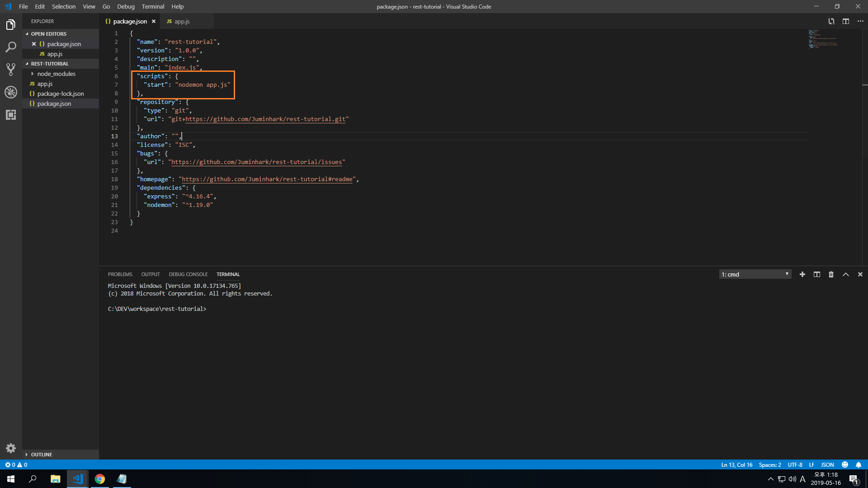Open the Debug menu
The height and width of the screenshot is (488, 868).
click(126, 6)
